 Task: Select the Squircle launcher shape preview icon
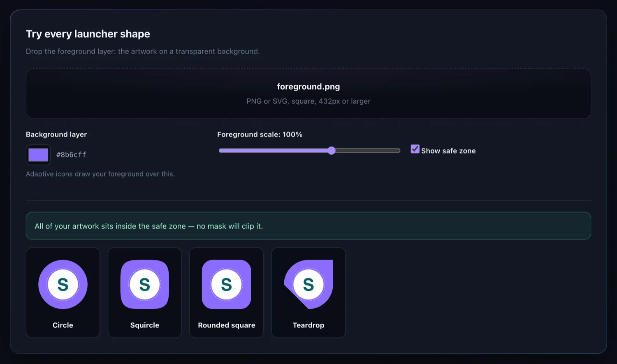(x=145, y=284)
